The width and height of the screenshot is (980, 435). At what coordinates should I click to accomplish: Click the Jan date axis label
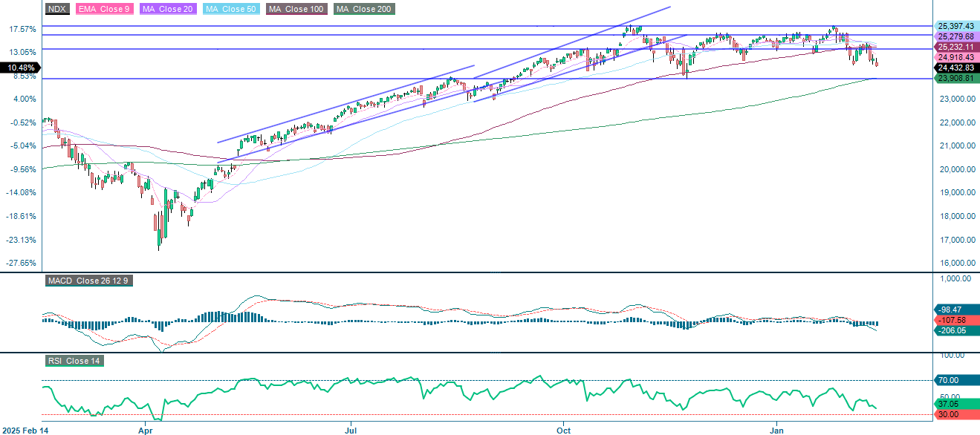point(778,430)
